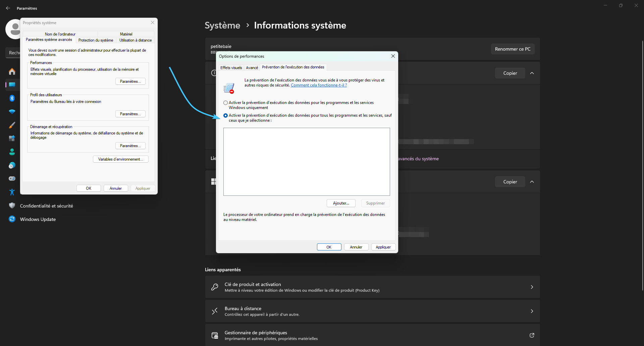The width and height of the screenshot is (644, 346).
Task: Open Network and Internet Wi-Fi icon
Action: pyautogui.click(x=12, y=112)
